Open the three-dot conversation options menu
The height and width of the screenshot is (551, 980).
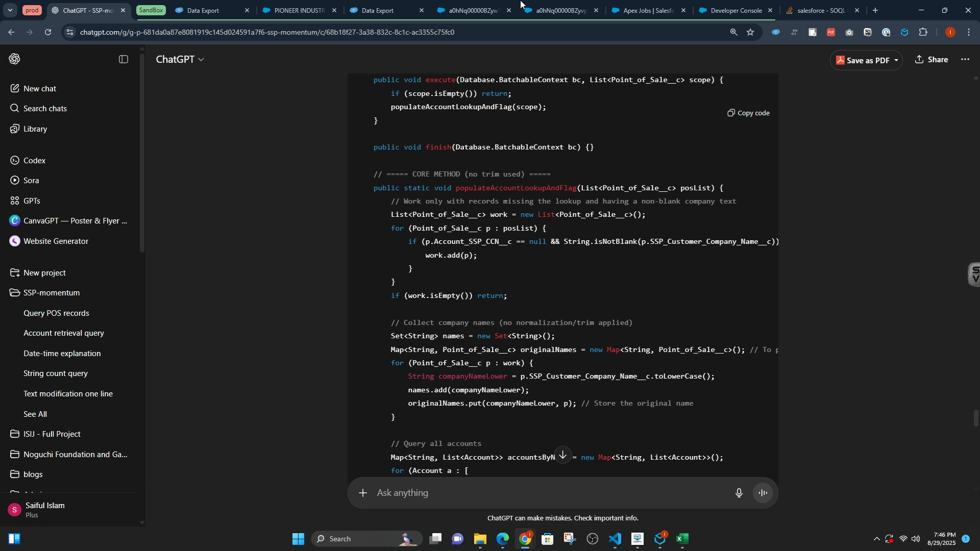[965, 60]
